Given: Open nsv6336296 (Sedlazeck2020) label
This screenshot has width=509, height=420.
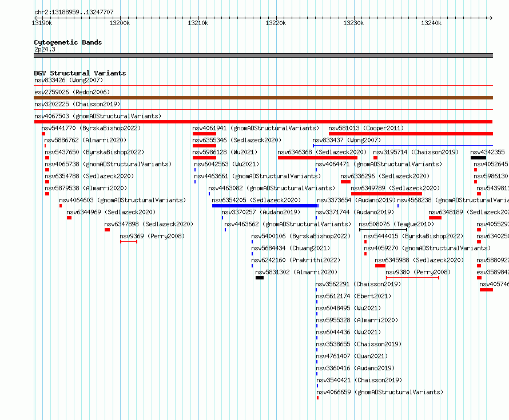Looking at the screenshot, I should pyautogui.click(x=385, y=176).
